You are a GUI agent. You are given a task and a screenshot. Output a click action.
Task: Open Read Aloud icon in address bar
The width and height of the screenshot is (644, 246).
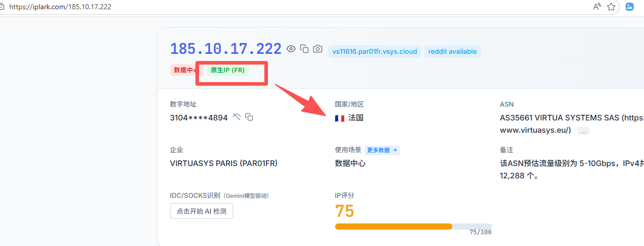597,7
